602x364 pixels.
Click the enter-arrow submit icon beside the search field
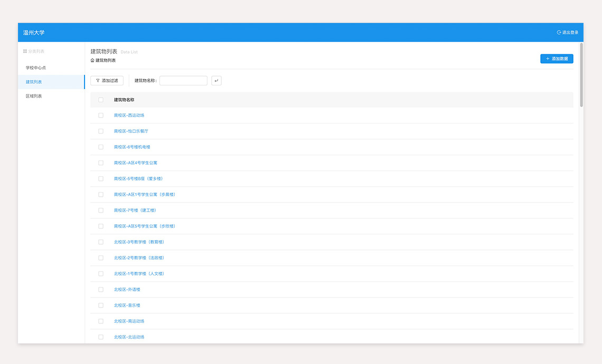click(x=216, y=81)
